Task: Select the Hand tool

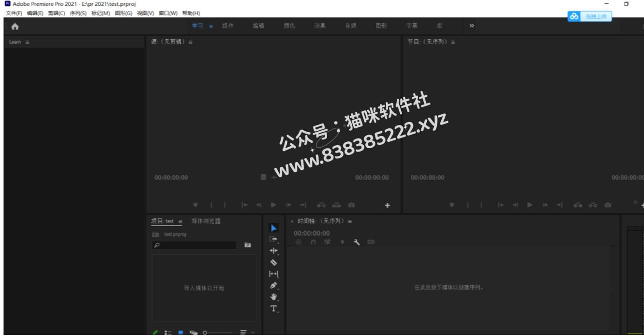Action: [274, 297]
